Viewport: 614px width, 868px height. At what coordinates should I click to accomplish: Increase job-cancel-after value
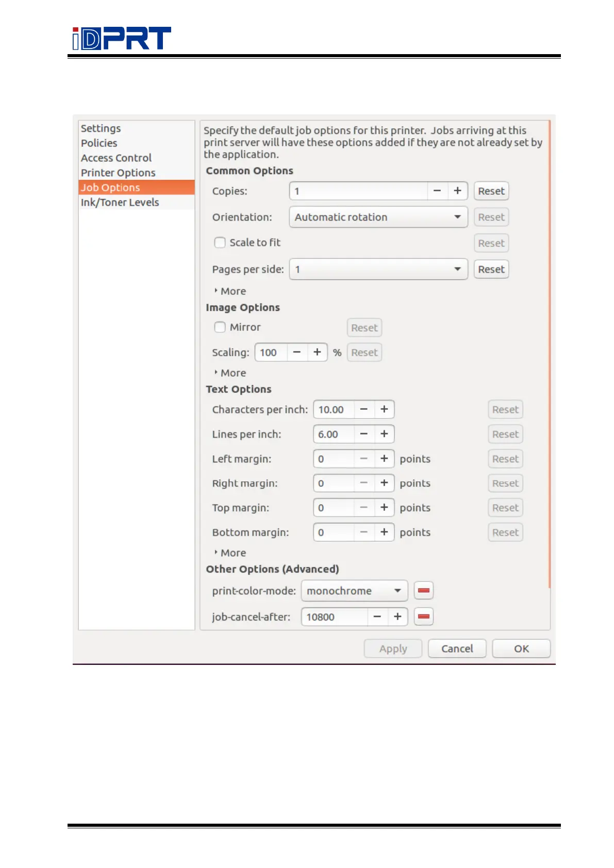pos(397,616)
